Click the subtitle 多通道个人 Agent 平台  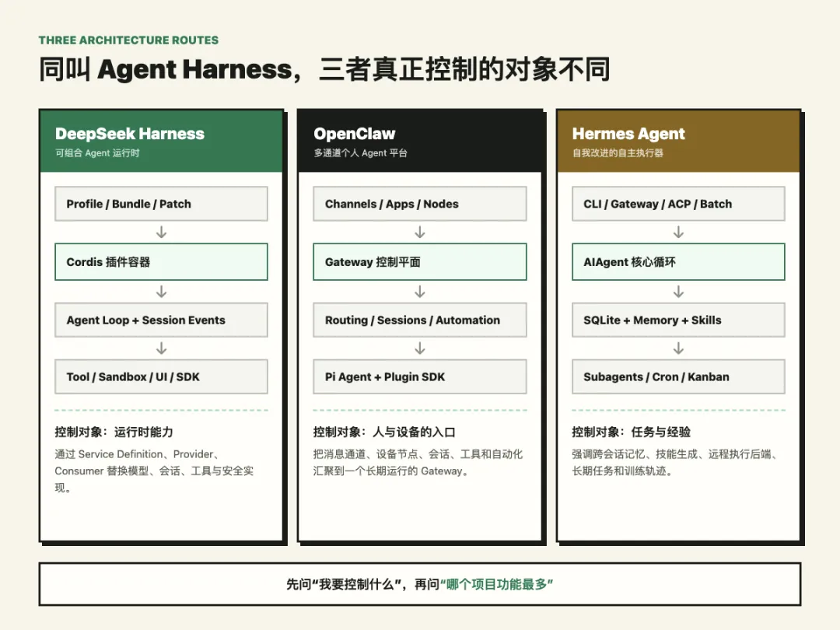click(361, 153)
